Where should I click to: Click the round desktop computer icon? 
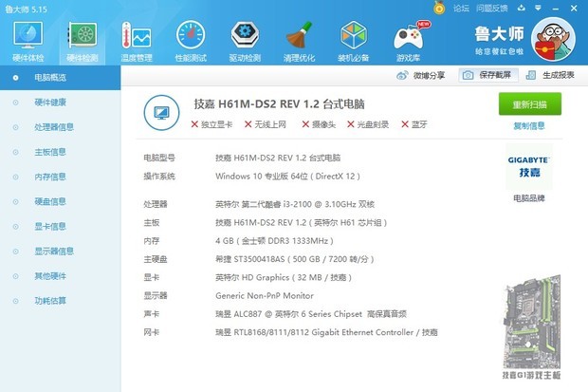[161, 113]
